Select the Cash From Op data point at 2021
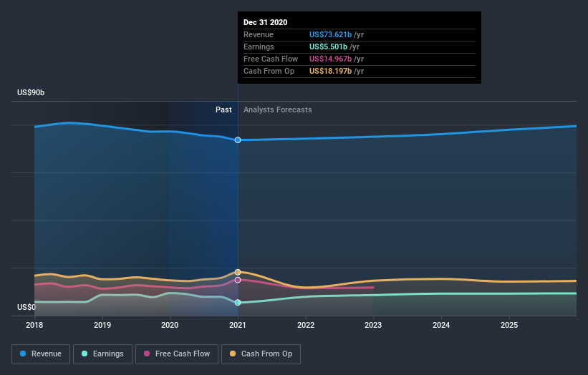Screen dimensions: 588x375 coord(238,273)
